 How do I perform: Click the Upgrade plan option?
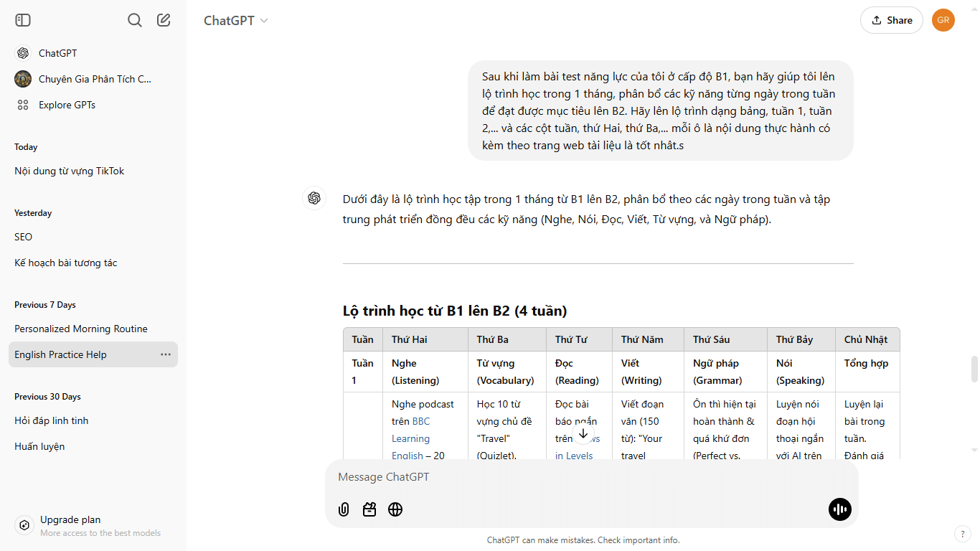70,520
